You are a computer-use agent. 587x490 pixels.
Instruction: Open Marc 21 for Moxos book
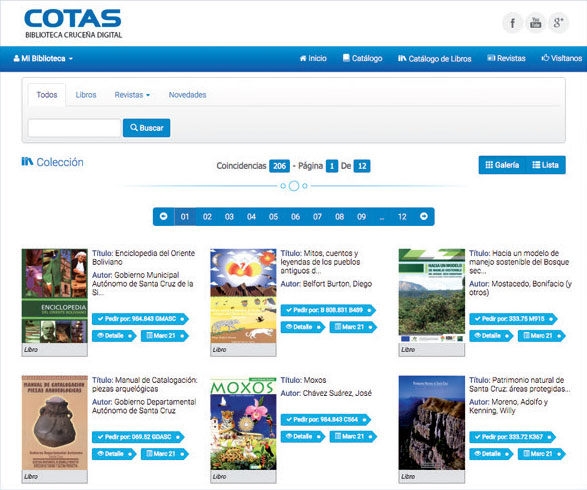(353, 436)
